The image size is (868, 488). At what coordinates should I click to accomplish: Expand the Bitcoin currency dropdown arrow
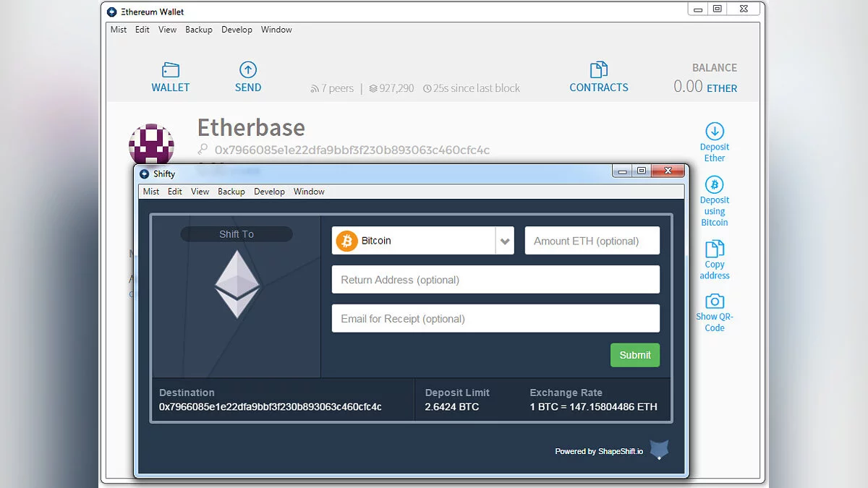click(505, 241)
